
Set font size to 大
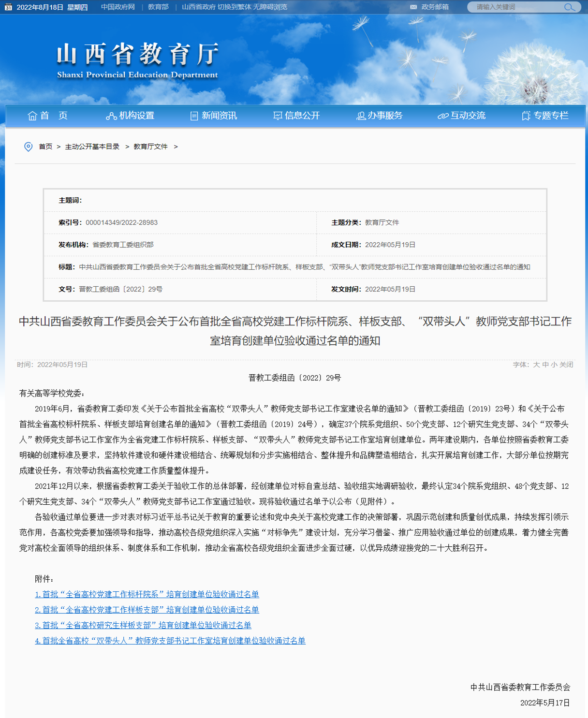[x=536, y=365]
